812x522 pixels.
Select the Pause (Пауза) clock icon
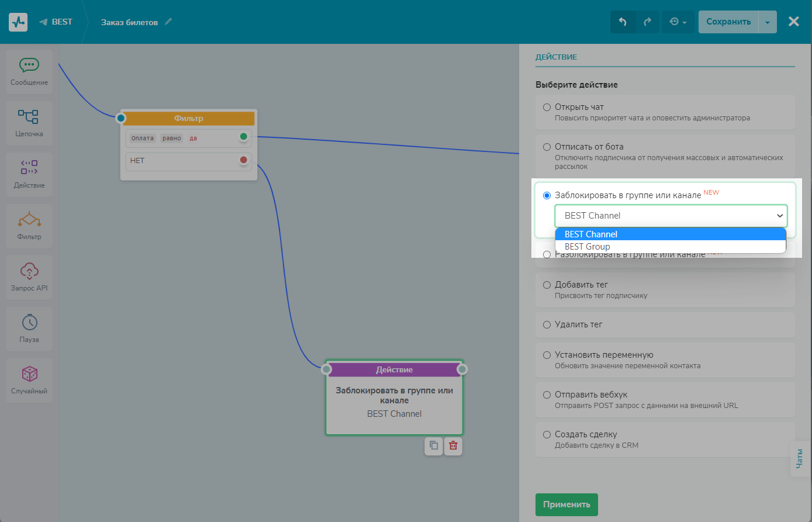(29, 323)
